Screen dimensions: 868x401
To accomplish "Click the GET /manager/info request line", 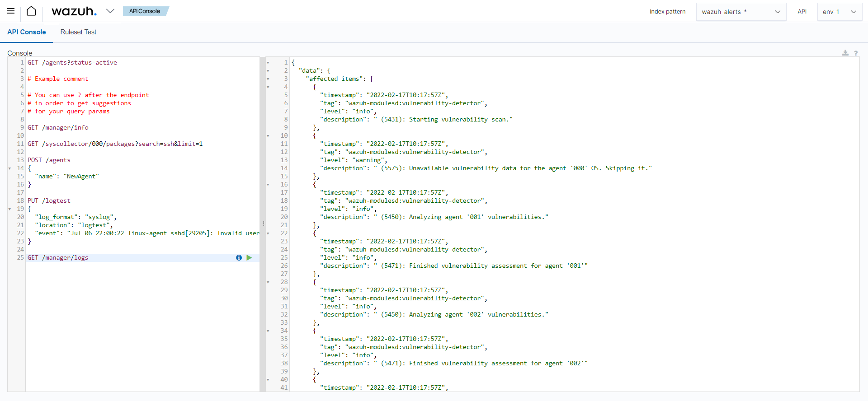I will [58, 128].
